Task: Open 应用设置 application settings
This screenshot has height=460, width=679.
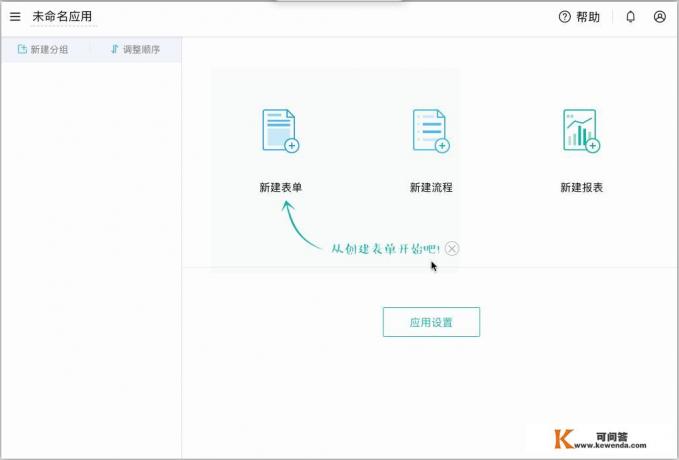Action: click(431, 322)
